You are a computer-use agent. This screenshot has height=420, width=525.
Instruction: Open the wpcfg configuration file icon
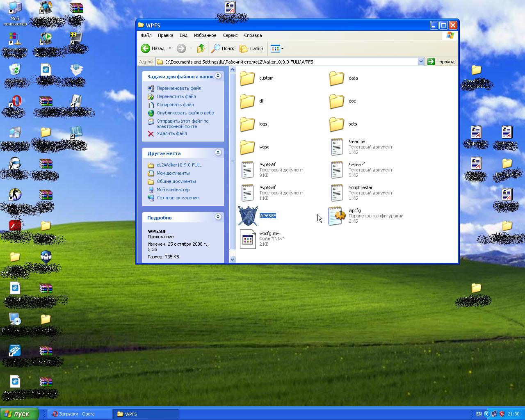[337, 216]
